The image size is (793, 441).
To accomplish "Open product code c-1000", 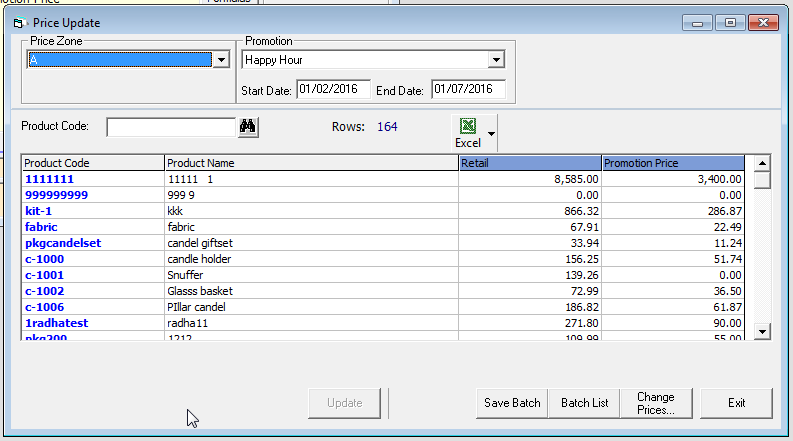I will [x=45, y=259].
